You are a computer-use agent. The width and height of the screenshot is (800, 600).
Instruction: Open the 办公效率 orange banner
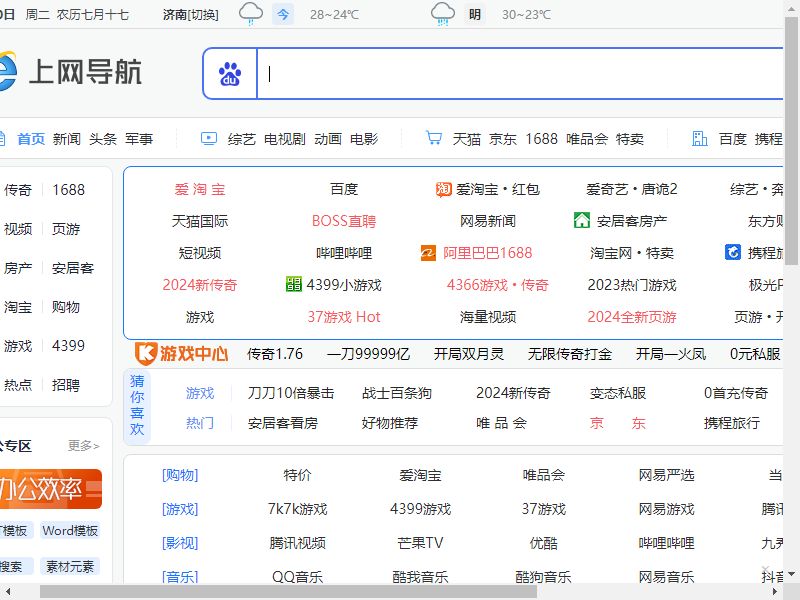pyautogui.click(x=50, y=489)
